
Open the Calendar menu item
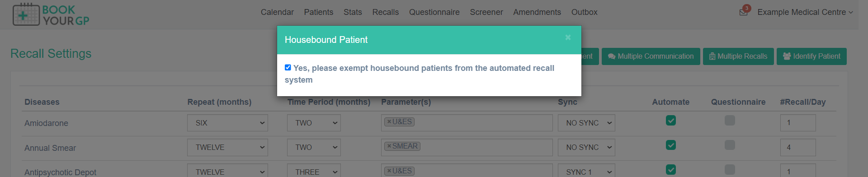click(x=277, y=12)
